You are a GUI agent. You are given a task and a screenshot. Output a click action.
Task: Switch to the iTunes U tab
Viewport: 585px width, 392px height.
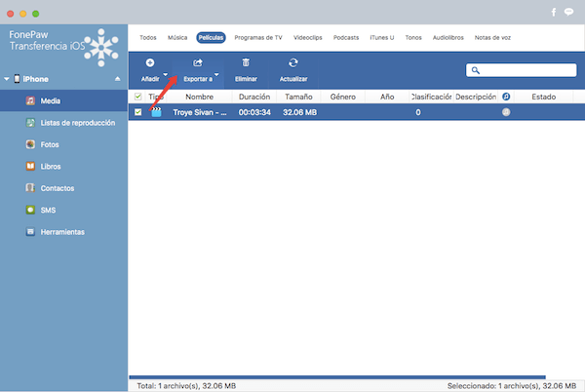381,38
